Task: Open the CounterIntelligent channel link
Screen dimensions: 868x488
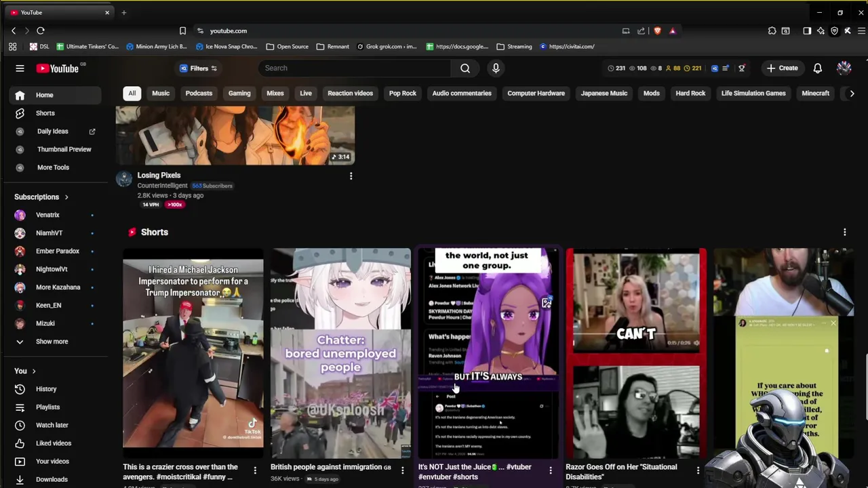Action: [x=162, y=186]
